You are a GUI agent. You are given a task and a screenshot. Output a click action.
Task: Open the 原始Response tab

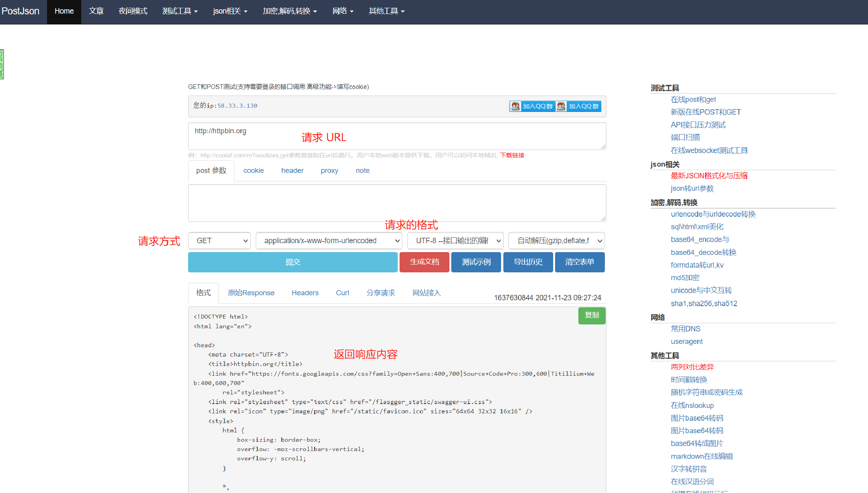click(x=251, y=293)
